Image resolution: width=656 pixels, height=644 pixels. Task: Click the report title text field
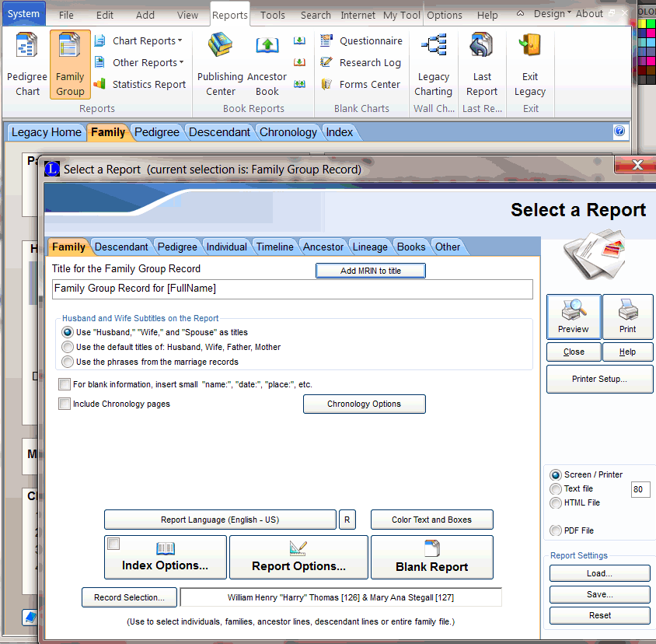(292, 289)
